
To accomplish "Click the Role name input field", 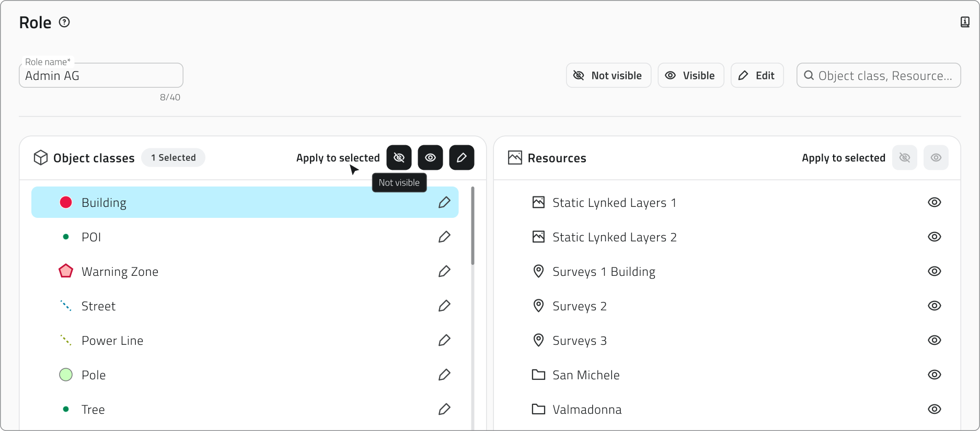I will [x=101, y=76].
